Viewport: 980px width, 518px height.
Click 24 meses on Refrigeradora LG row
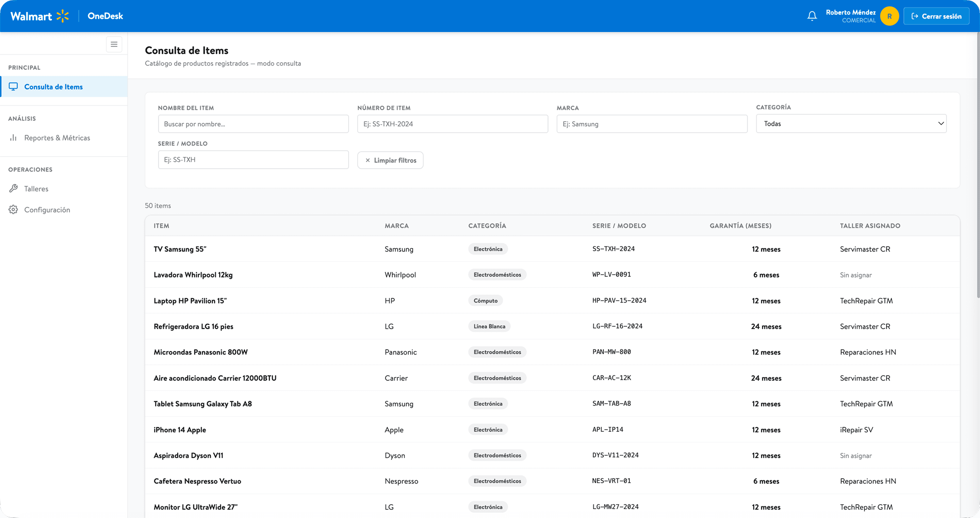point(766,326)
